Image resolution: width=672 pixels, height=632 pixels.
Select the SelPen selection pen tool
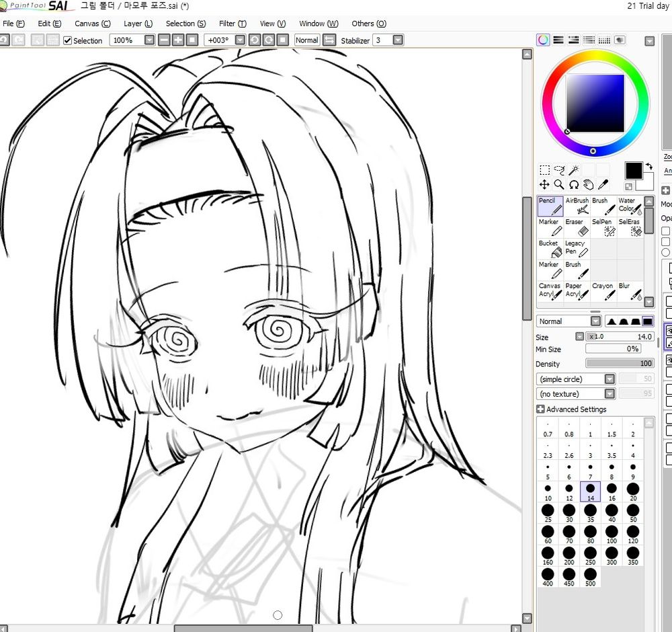(603, 228)
